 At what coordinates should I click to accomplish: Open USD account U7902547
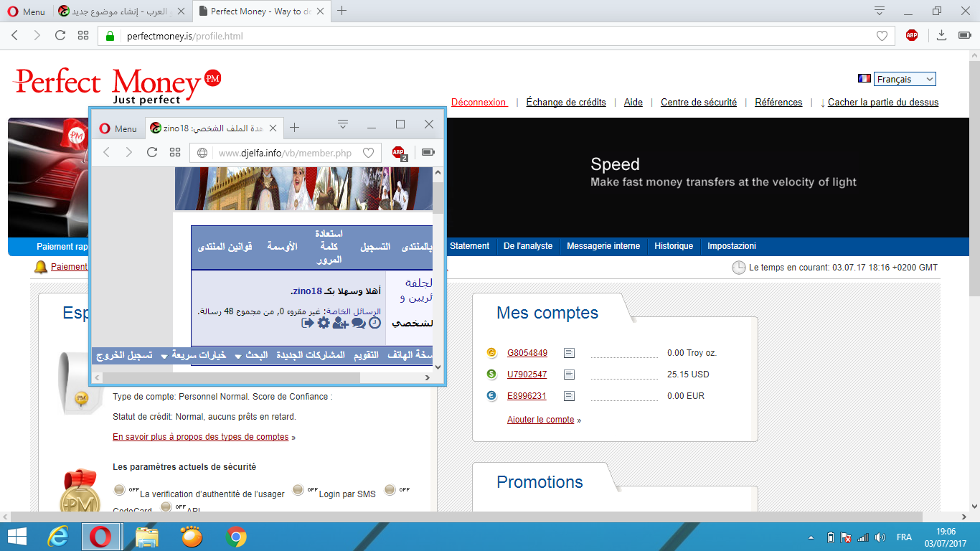pos(527,375)
